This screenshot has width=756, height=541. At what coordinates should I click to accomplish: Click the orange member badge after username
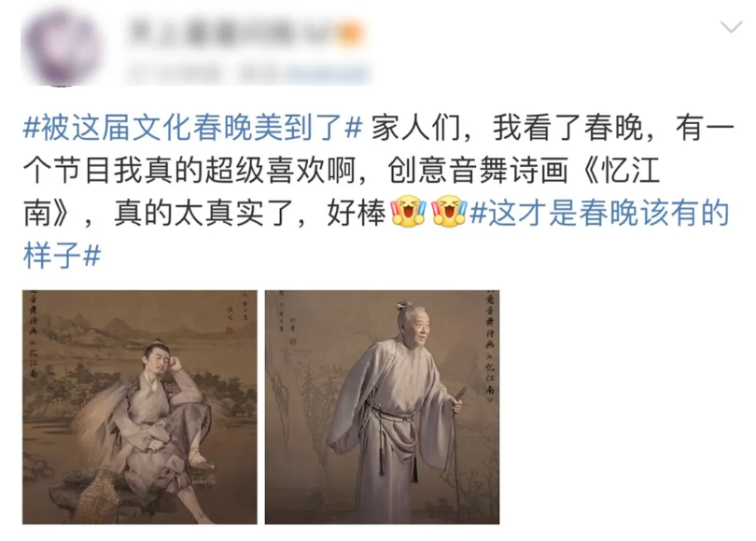click(x=350, y=34)
